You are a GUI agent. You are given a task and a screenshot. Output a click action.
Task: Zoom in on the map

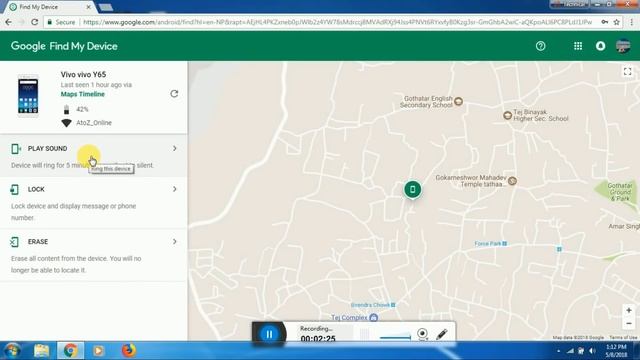629,311
